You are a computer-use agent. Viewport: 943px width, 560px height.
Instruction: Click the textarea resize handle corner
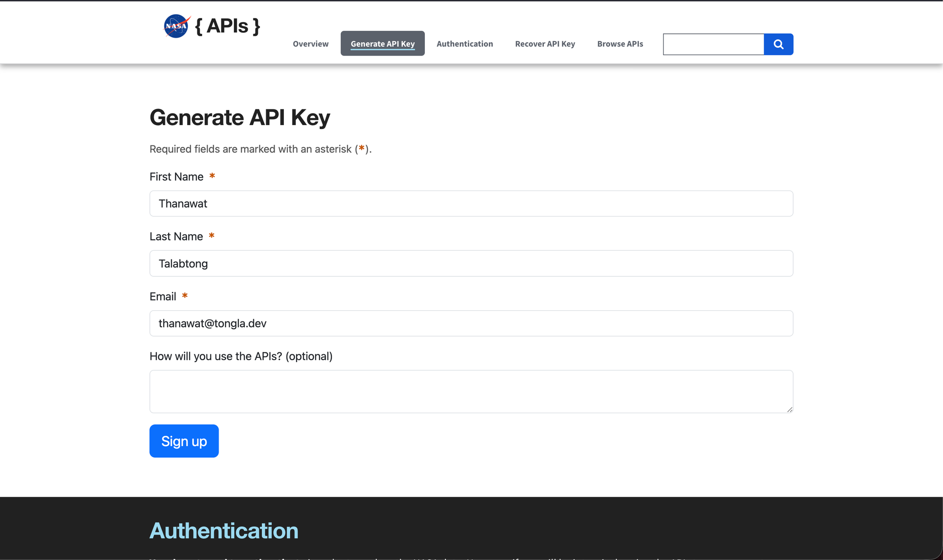(789, 409)
